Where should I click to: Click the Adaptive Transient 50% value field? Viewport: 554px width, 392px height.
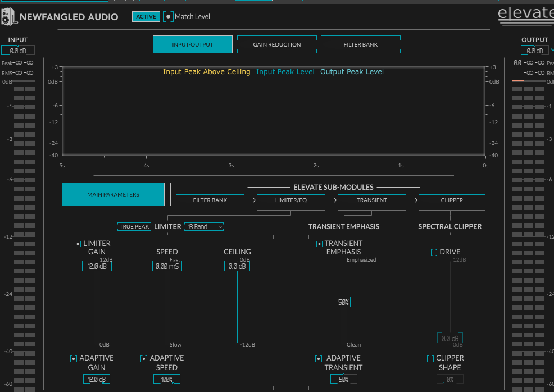[x=343, y=379]
